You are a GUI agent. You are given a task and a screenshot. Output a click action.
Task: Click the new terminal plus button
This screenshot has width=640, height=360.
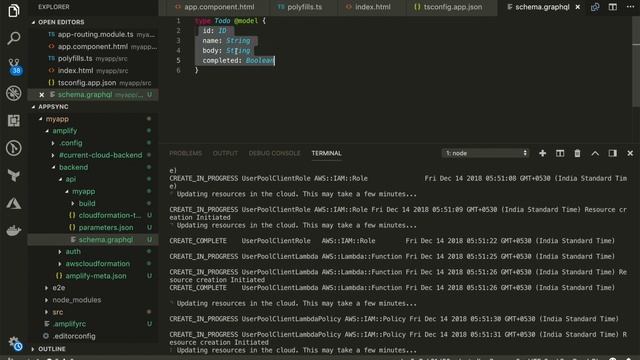[542, 153]
